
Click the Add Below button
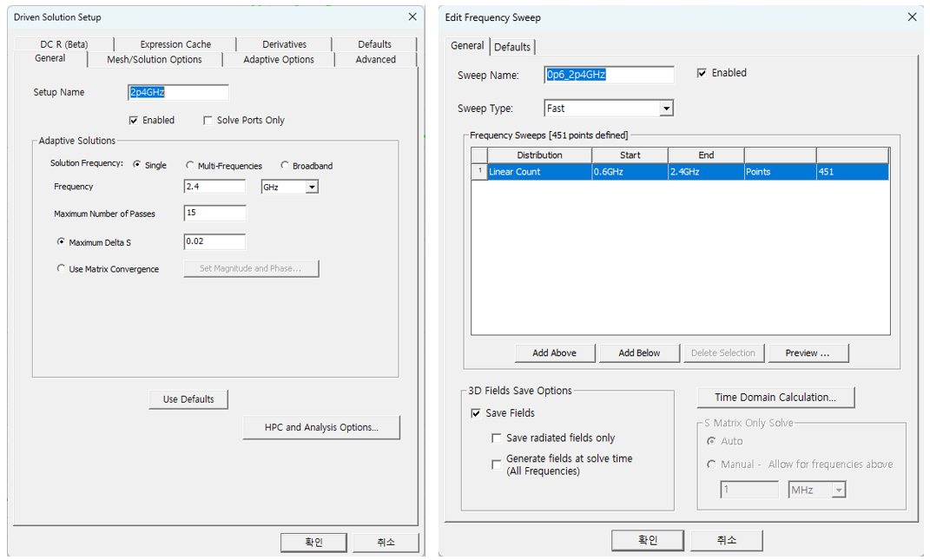639,352
